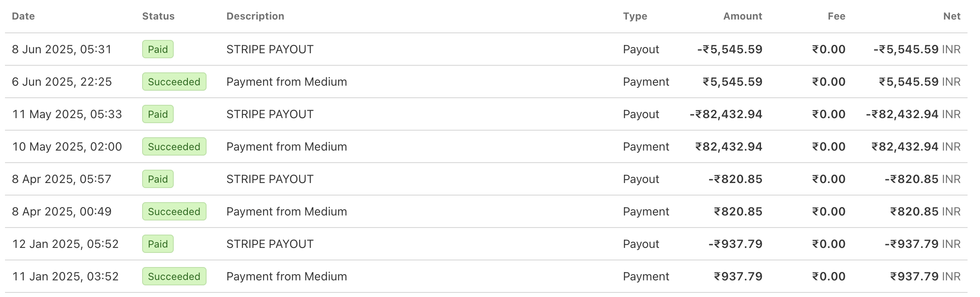Click the Paid badge on the 8 Jun row
The width and height of the screenshot is (980, 297).
pyautogui.click(x=158, y=49)
